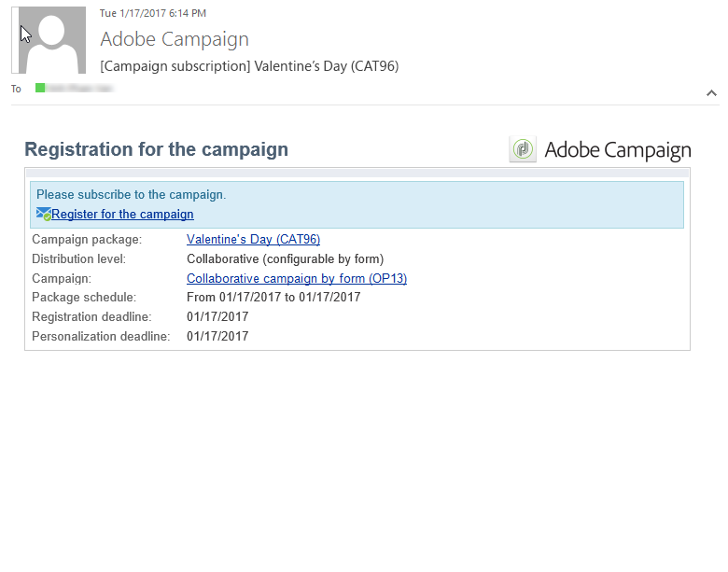
Task: Select the Campaign subscription subject line
Action: [249, 66]
